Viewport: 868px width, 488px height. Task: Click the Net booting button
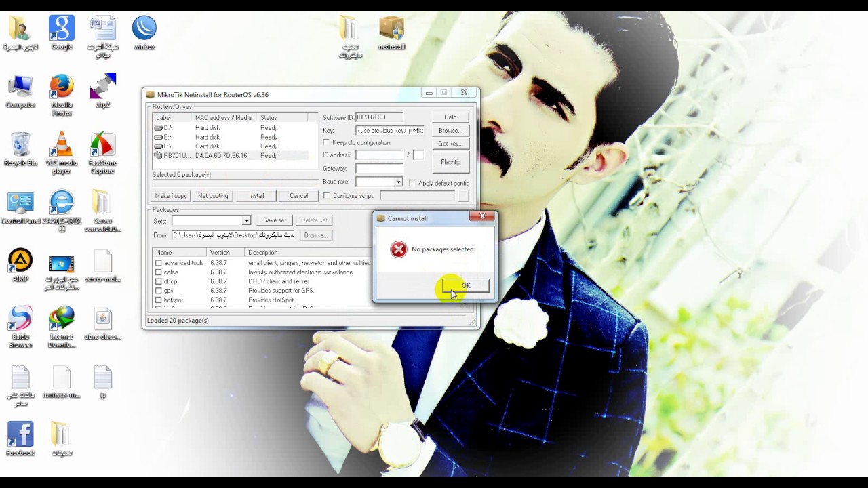point(213,196)
